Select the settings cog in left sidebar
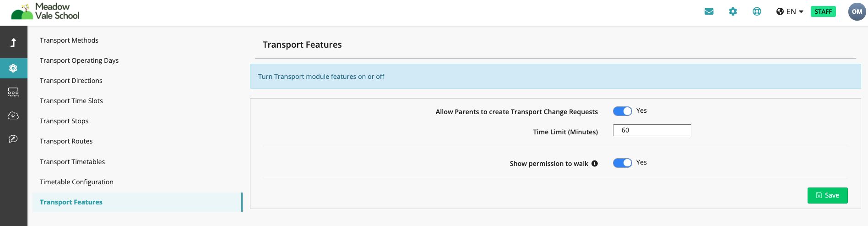Image resolution: width=868 pixels, height=226 pixels. 13,68
